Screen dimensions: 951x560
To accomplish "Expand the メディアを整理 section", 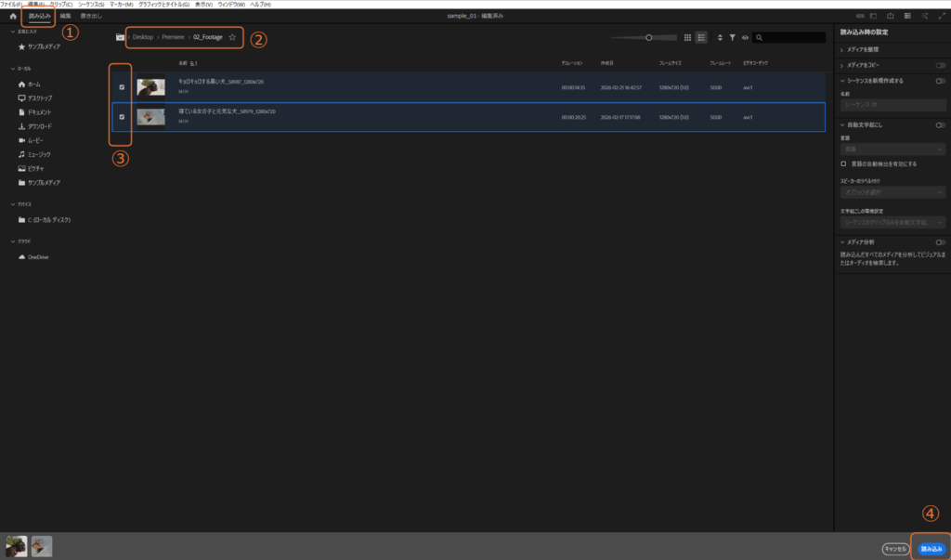I will coord(841,49).
